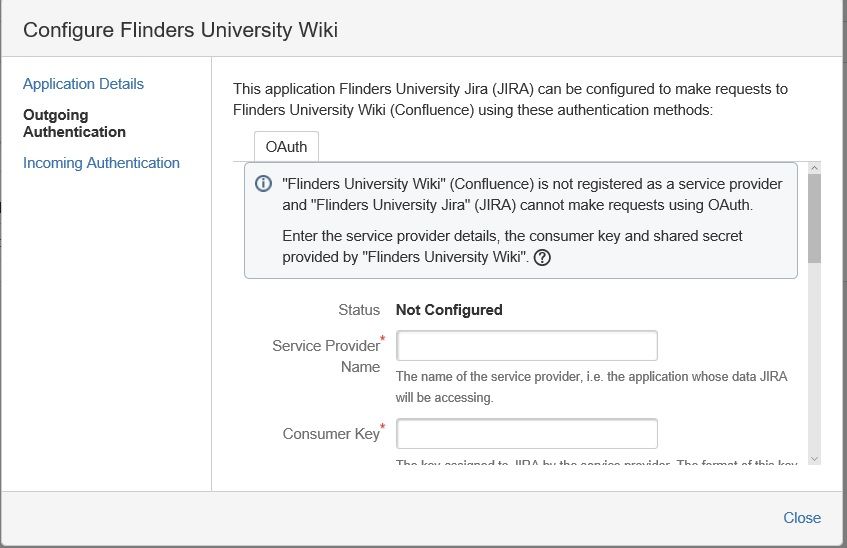Viewport: 847px width, 548px height.
Task: Select the Not Configured status text
Action: [449, 310]
